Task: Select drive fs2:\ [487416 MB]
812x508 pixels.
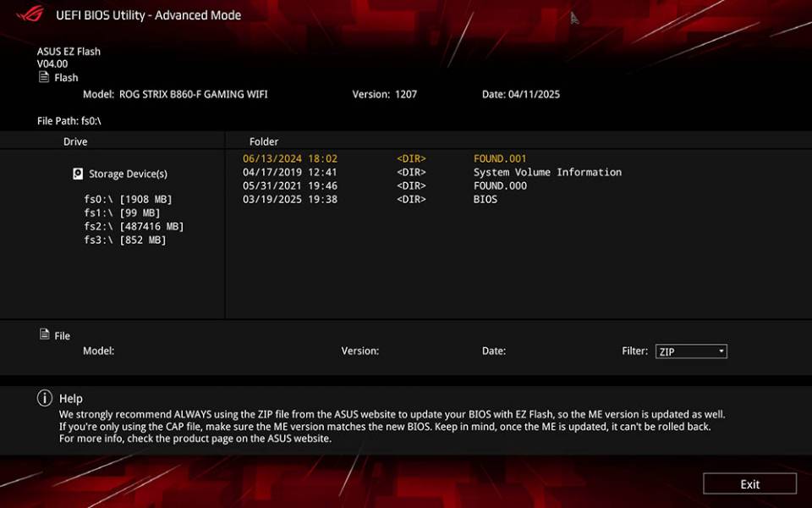Action: [x=134, y=226]
